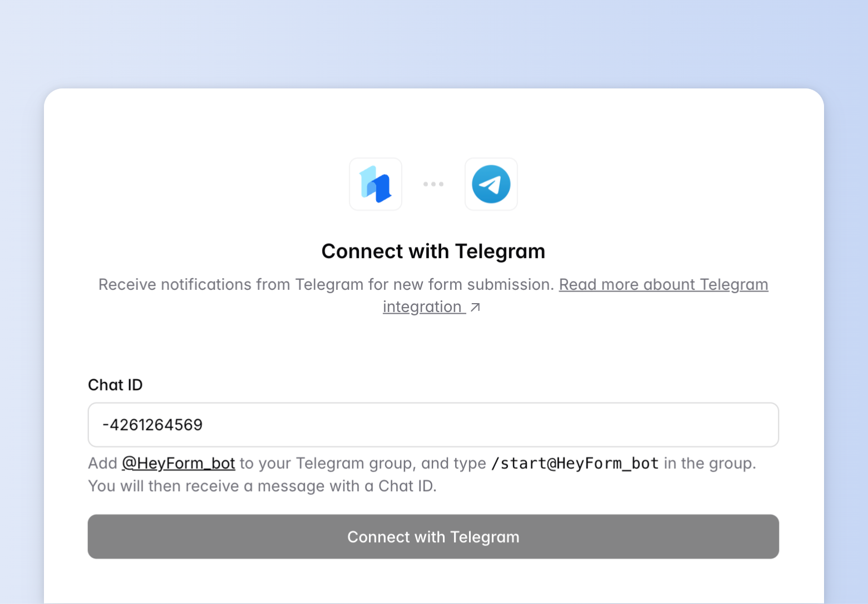Screen dimensions: 868x604
Task: Click the external link arrow next to integration
Action: (x=476, y=306)
